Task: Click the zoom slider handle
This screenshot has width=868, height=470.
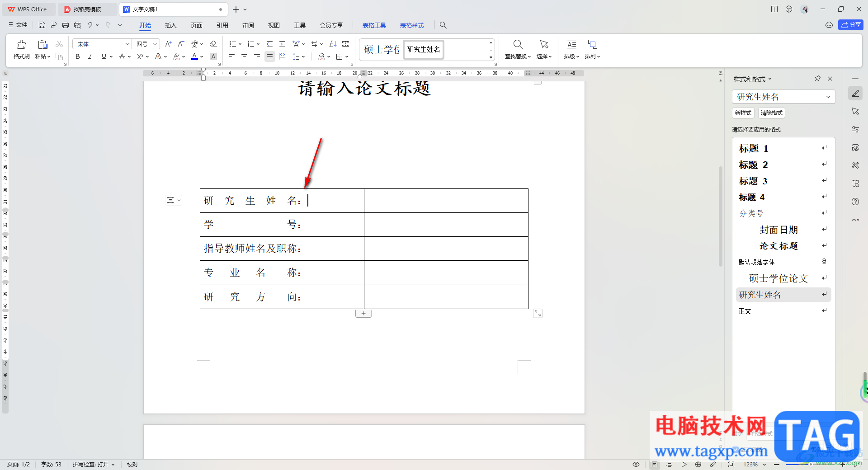Action: click(x=811, y=464)
